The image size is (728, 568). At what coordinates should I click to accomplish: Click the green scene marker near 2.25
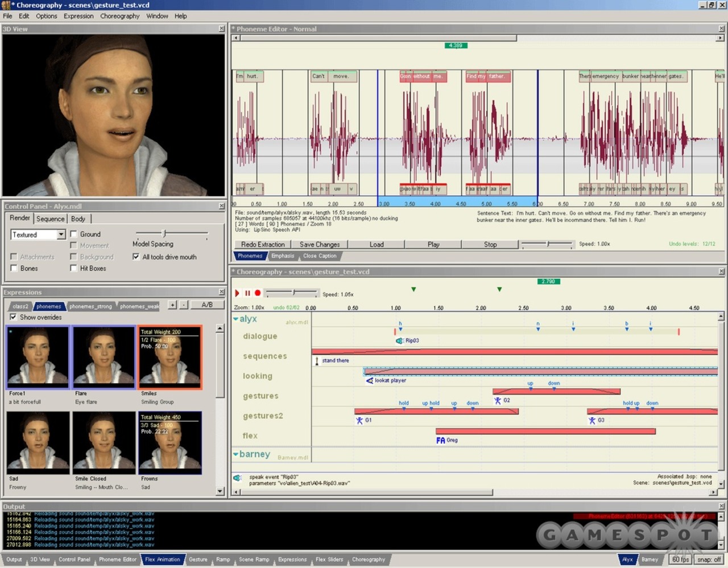click(499, 290)
